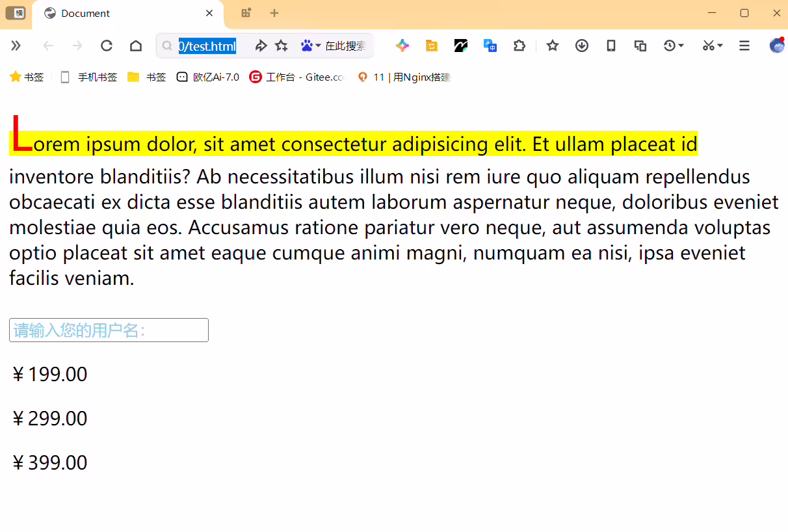Open a new tab with plus
This screenshot has height=532, width=788.
274,13
